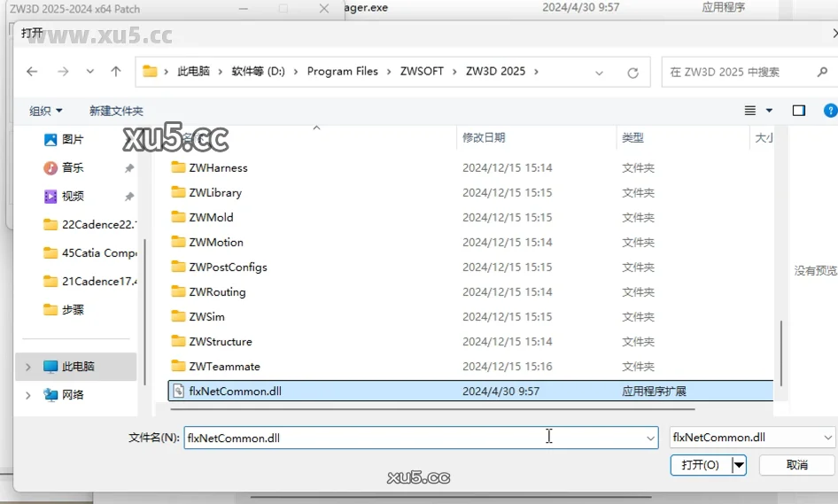Click the view layout icon
Image resolution: width=838 pixels, height=504 pixels.
(751, 111)
